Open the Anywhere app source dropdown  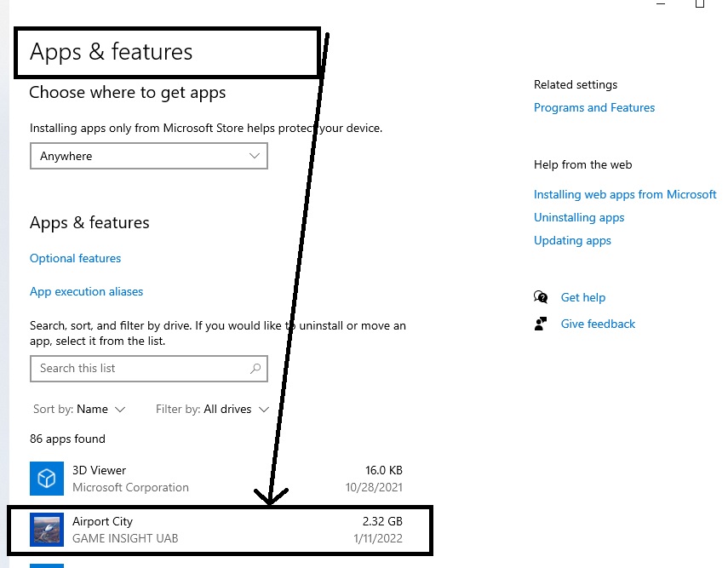[x=149, y=157]
